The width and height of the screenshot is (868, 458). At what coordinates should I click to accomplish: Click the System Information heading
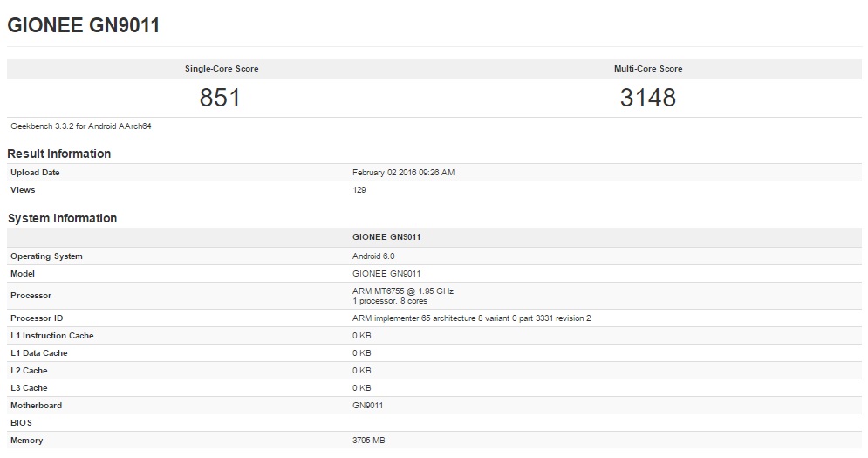tap(62, 218)
